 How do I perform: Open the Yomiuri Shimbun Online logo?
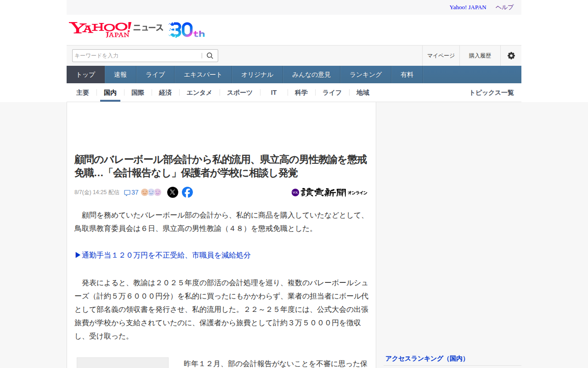[x=329, y=192]
